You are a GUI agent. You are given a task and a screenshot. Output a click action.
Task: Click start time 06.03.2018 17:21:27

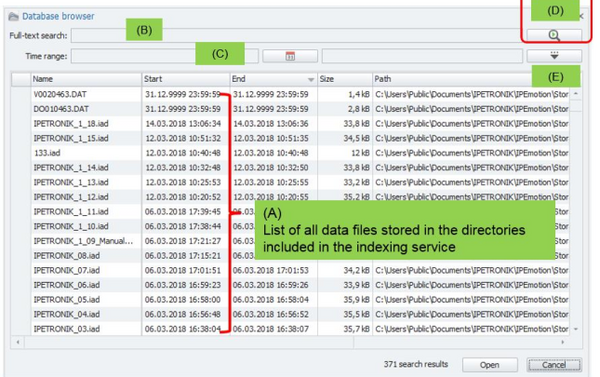click(x=183, y=241)
